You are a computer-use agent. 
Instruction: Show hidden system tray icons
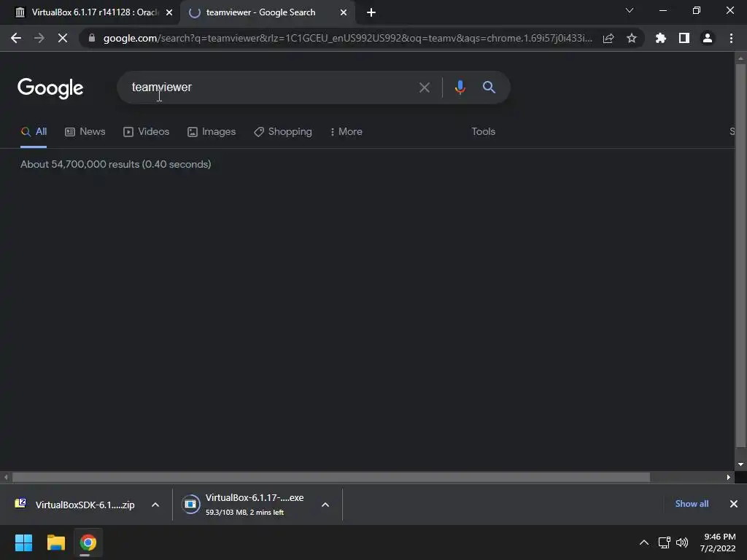pos(643,542)
